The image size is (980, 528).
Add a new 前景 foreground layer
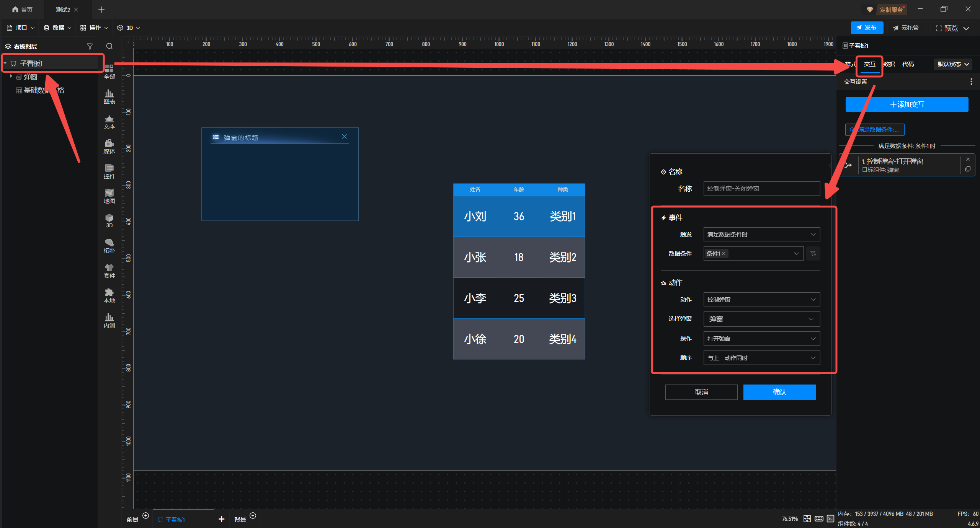point(146,515)
